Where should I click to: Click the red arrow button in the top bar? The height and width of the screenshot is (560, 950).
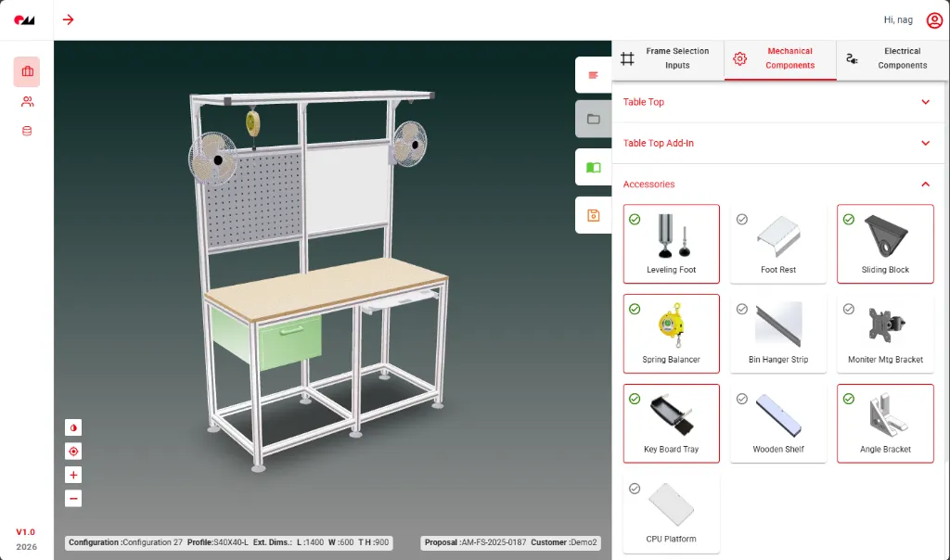tap(68, 19)
